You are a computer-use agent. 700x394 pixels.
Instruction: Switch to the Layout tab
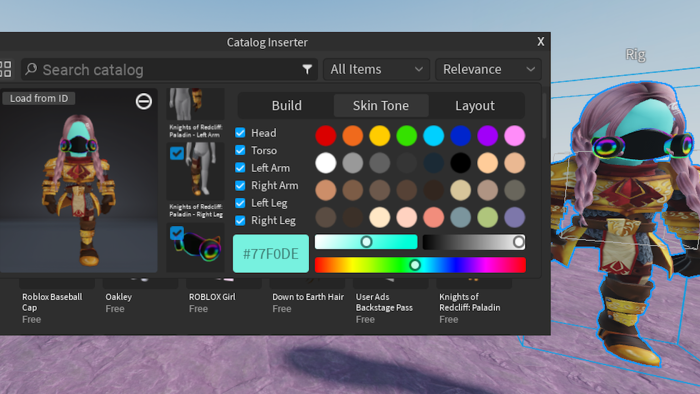(x=475, y=106)
